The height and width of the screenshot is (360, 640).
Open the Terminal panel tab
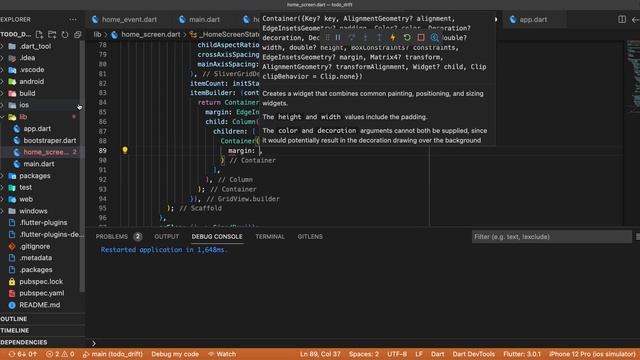click(x=270, y=237)
